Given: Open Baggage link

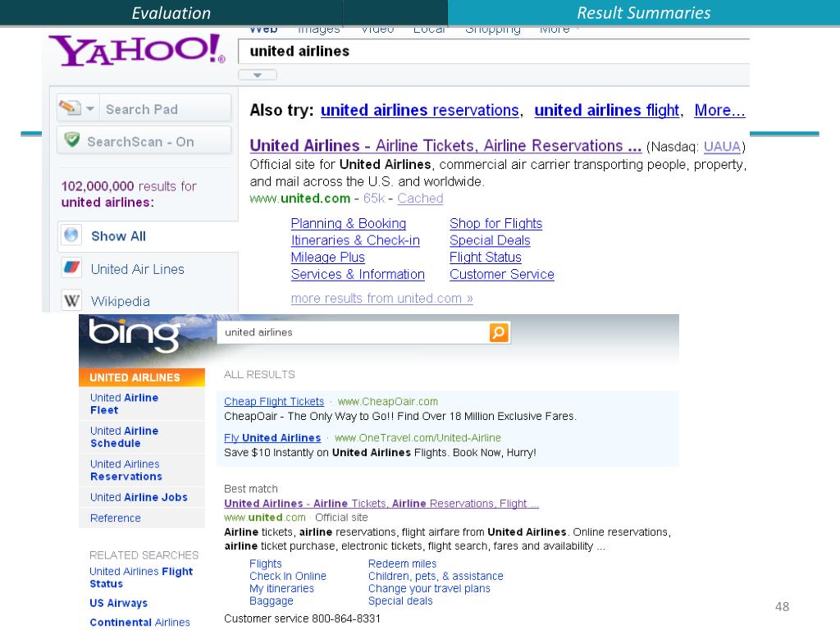Looking at the screenshot, I should [x=271, y=601].
